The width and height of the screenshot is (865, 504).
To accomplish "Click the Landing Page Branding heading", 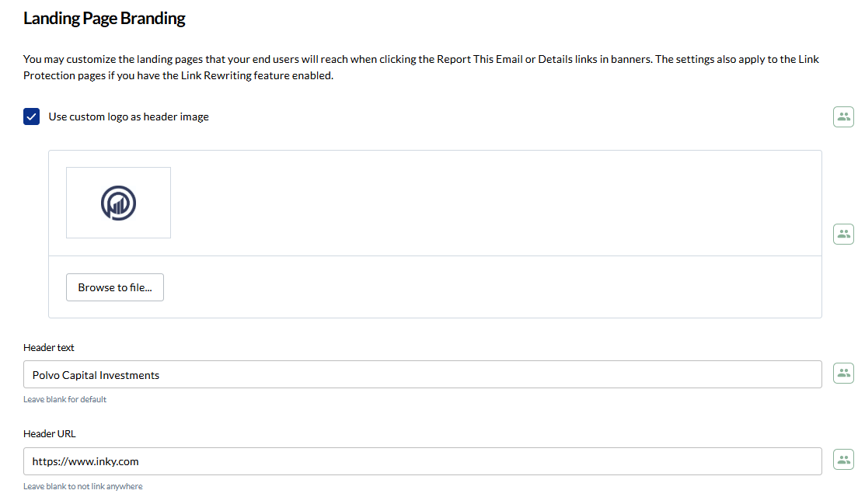I will click(104, 19).
